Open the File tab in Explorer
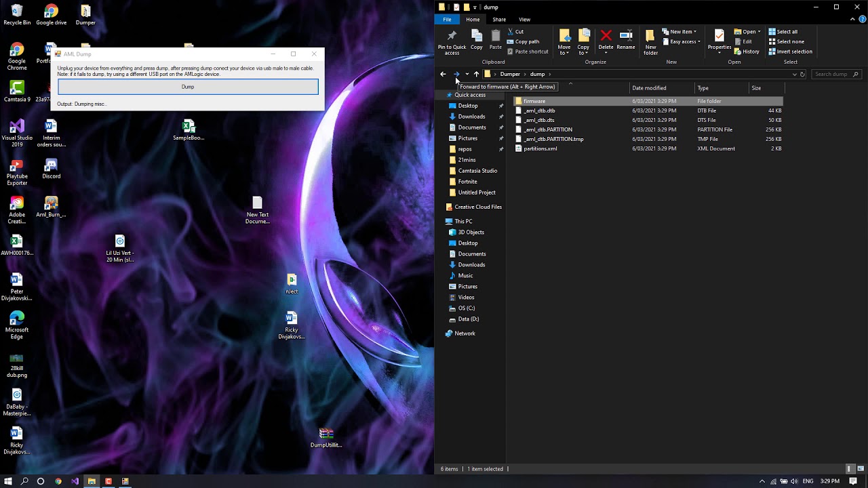Image resolution: width=868 pixels, height=488 pixels. coord(447,20)
